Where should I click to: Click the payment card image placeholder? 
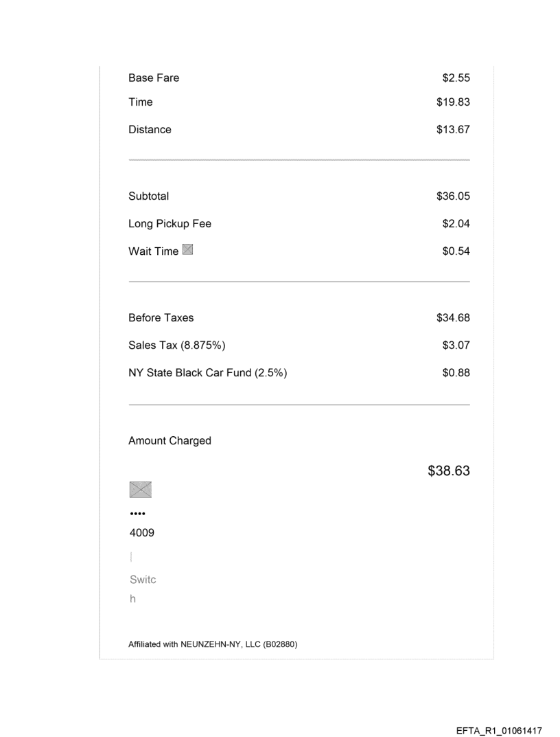[x=140, y=489]
